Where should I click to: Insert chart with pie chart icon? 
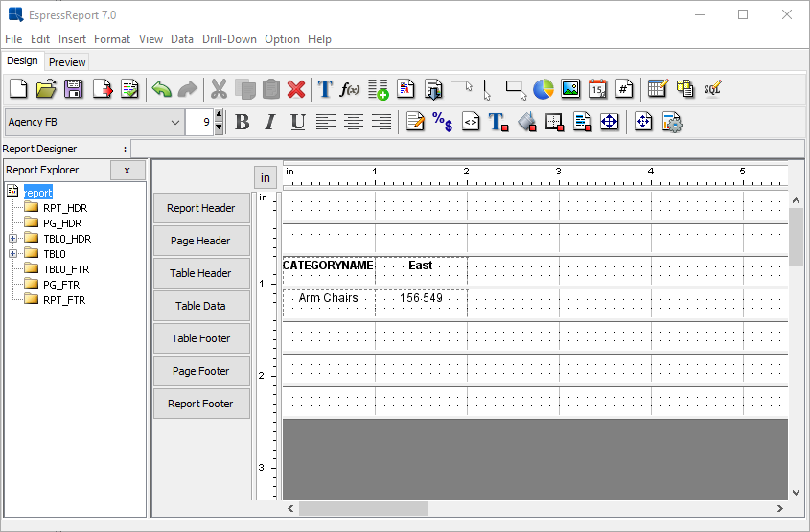(543, 89)
